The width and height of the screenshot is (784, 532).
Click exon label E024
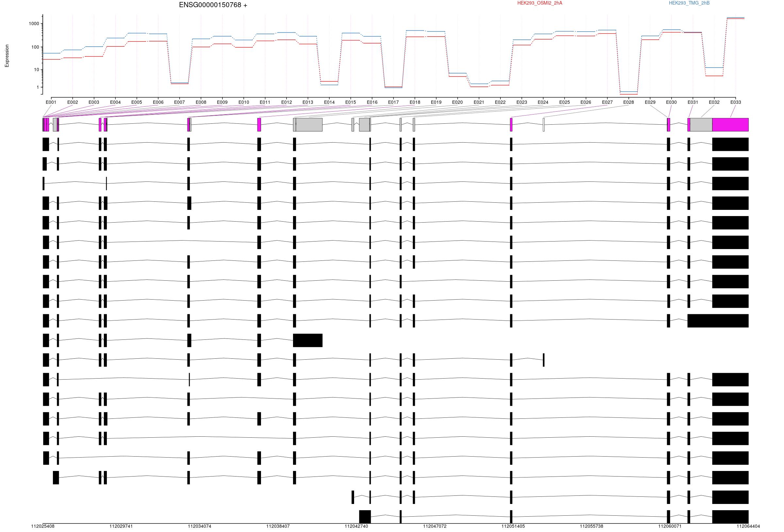[x=543, y=102]
